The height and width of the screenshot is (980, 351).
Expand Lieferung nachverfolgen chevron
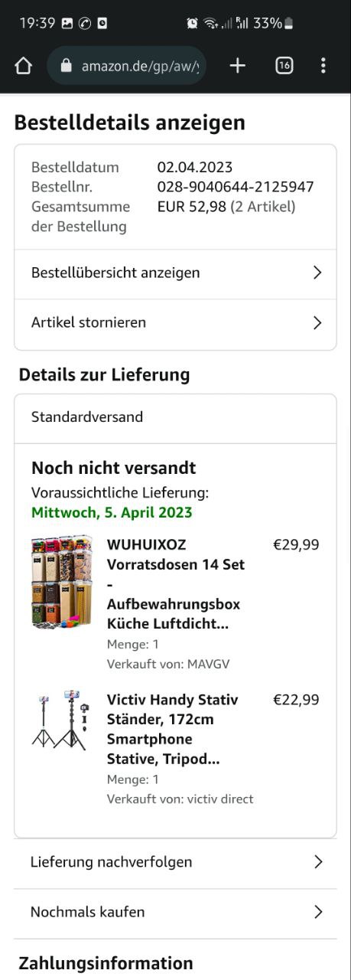(x=318, y=862)
